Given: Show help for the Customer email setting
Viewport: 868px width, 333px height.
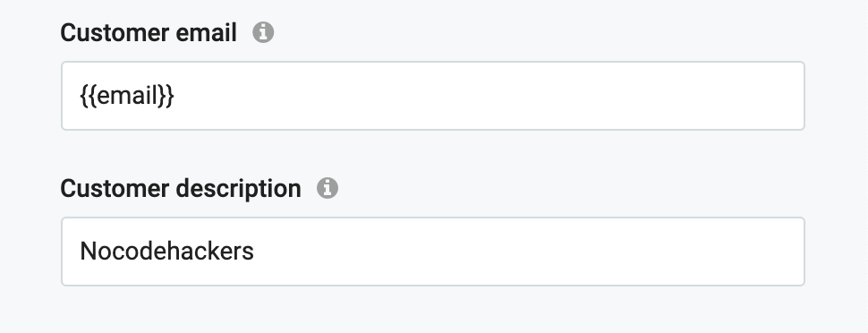Looking at the screenshot, I should point(263,33).
